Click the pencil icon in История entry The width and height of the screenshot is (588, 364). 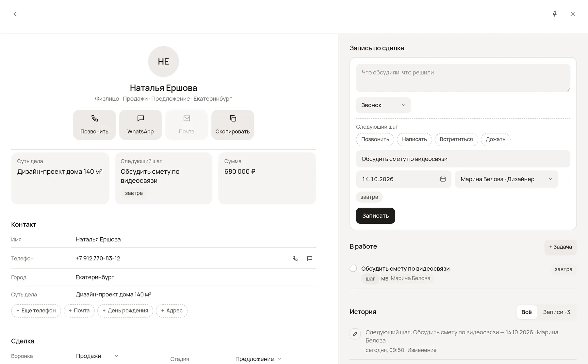(x=355, y=334)
